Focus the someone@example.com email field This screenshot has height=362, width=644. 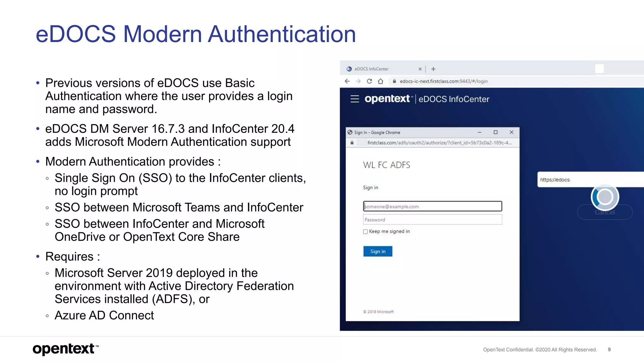point(432,206)
